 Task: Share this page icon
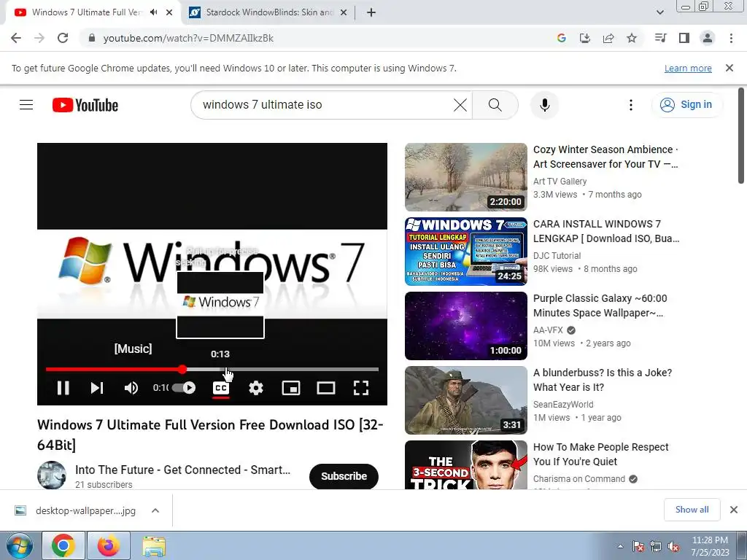pos(608,38)
